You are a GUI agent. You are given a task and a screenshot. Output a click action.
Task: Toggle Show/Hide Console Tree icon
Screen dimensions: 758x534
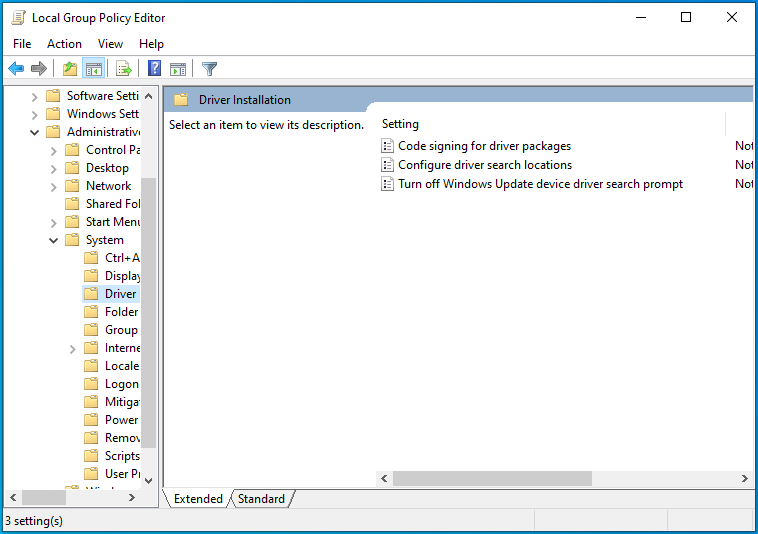pyautogui.click(x=93, y=69)
